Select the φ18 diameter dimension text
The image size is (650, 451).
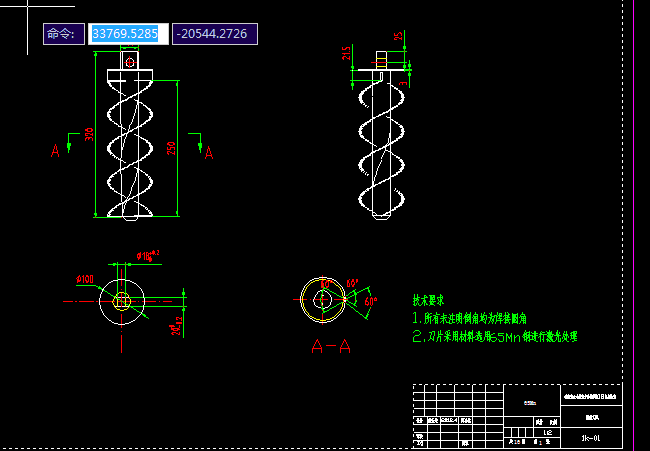coord(148,255)
